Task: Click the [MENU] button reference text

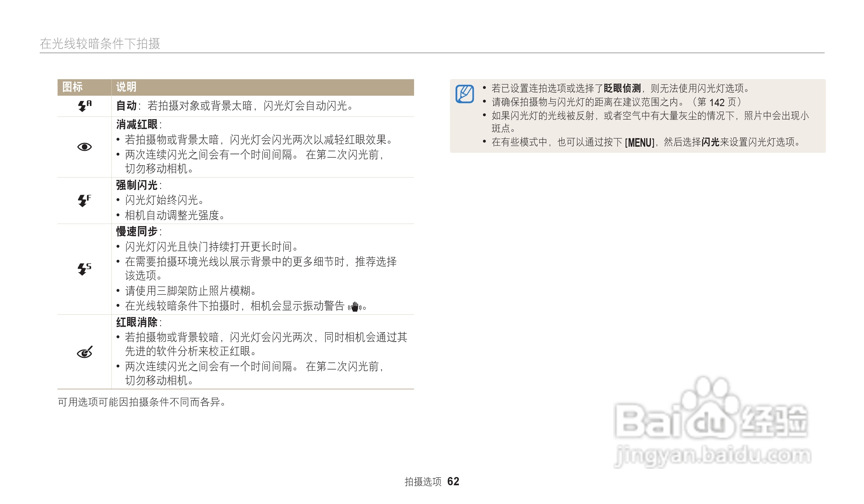Action: (640, 142)
